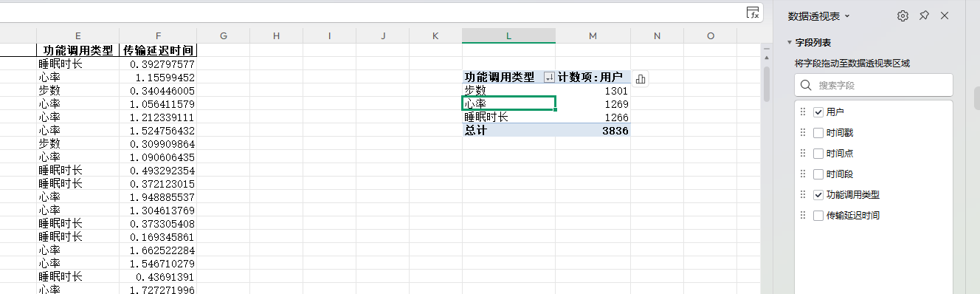Select pivot value 1269
The width and height of the screenshot is (980, 294).
[x=593, y=103]
